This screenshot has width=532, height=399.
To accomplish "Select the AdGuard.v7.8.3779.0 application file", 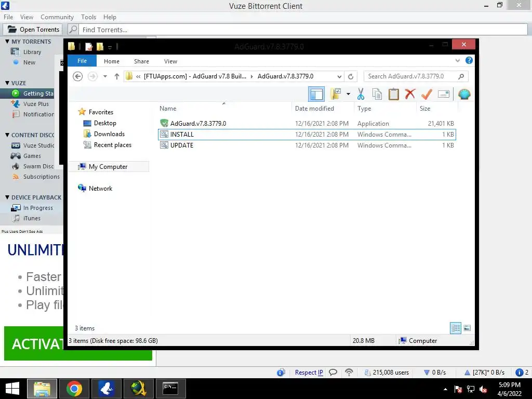I will [x=307, y=124].
